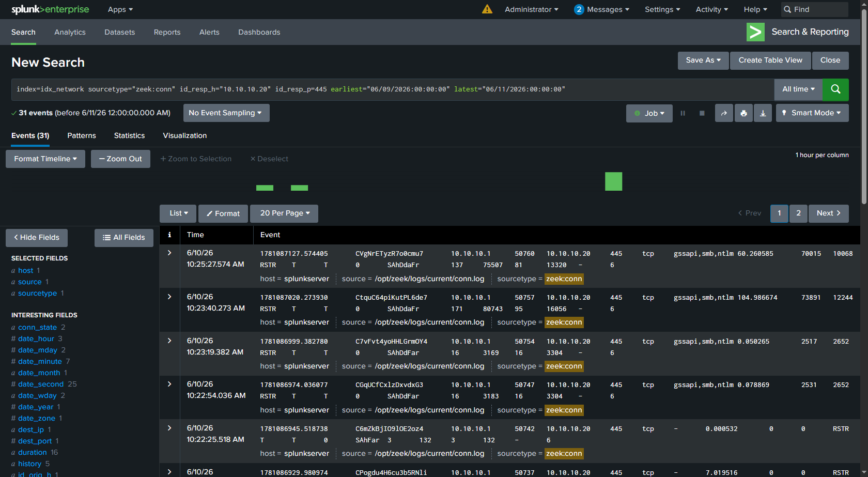The image size is (868, 477).
Task: Open the All time range picker
Action: [798, 89]
